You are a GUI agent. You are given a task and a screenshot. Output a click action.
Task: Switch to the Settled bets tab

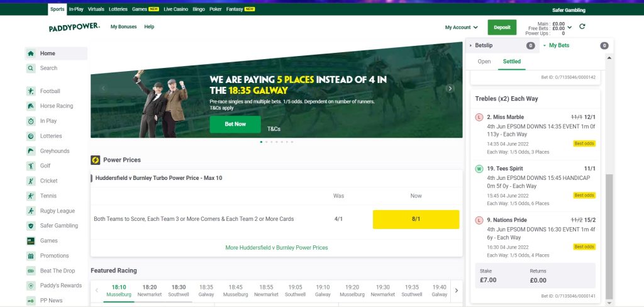tap(512, 62)
